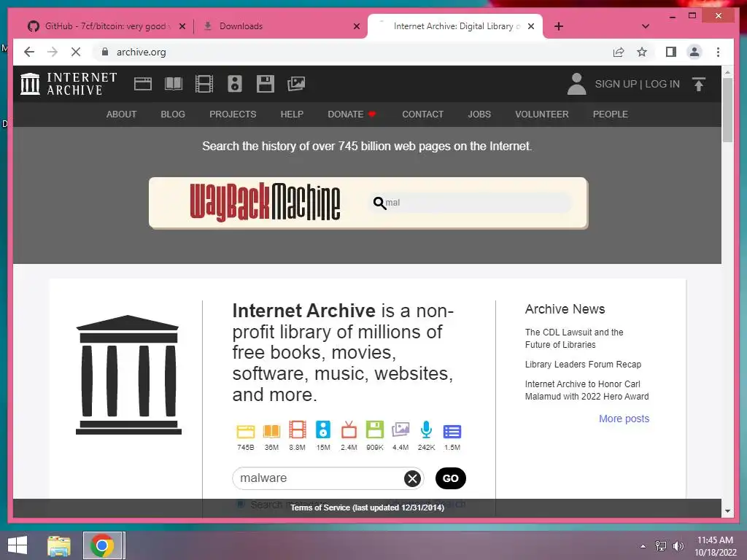Image resolution: width=747 pixels, height=560 pixels.
Task: Click the Wayback Machine magnifier search icon
Action: click(x=379, y=203)
